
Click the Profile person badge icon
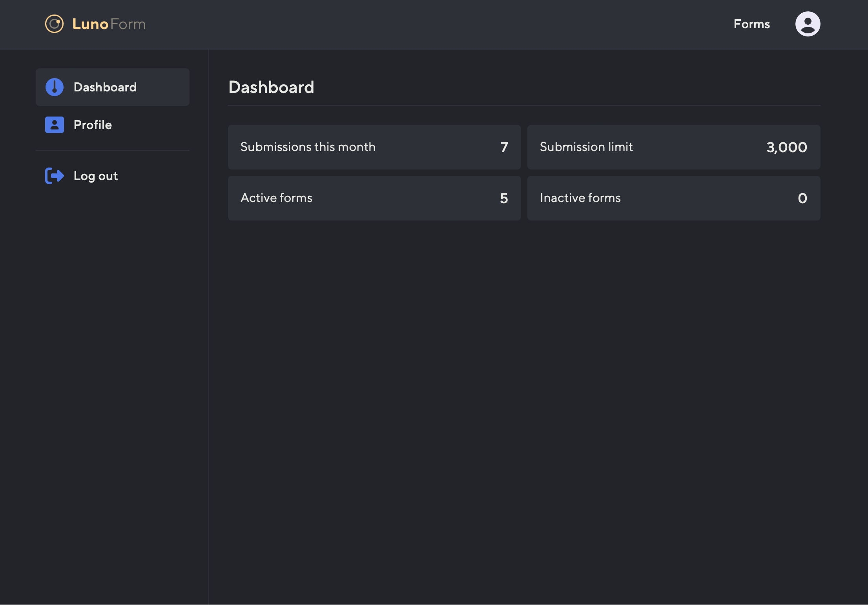54,125
